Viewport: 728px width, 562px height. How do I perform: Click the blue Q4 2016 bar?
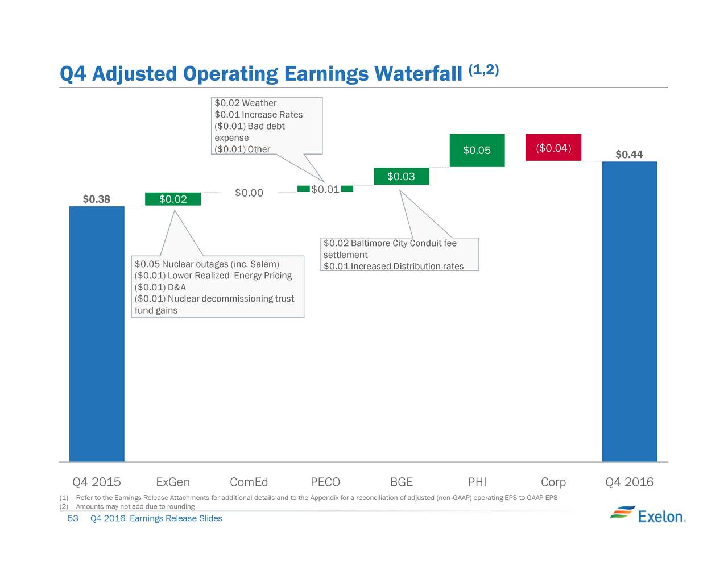(x=630, y=312)
